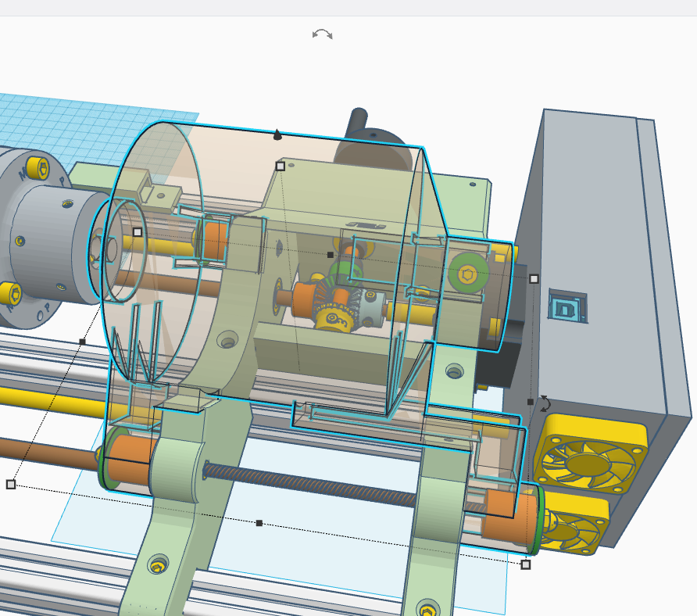The height and width of the screenshot is (616, 697).
Task: Select the white resize handle left of the USB port
Action: pos(534,279)
